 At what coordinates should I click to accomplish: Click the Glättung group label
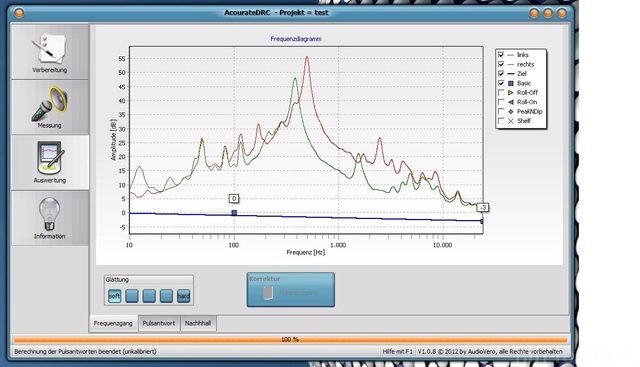pos(117,280)
